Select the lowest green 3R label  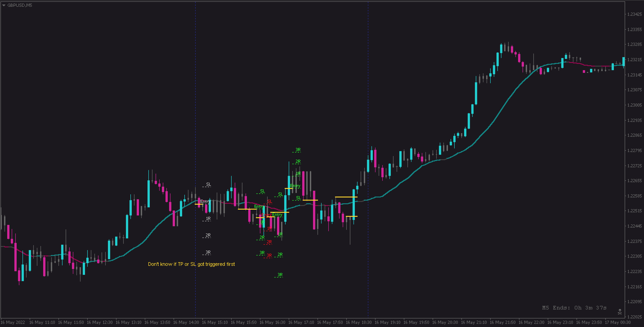pyautogui.click(x=280, y=275)
